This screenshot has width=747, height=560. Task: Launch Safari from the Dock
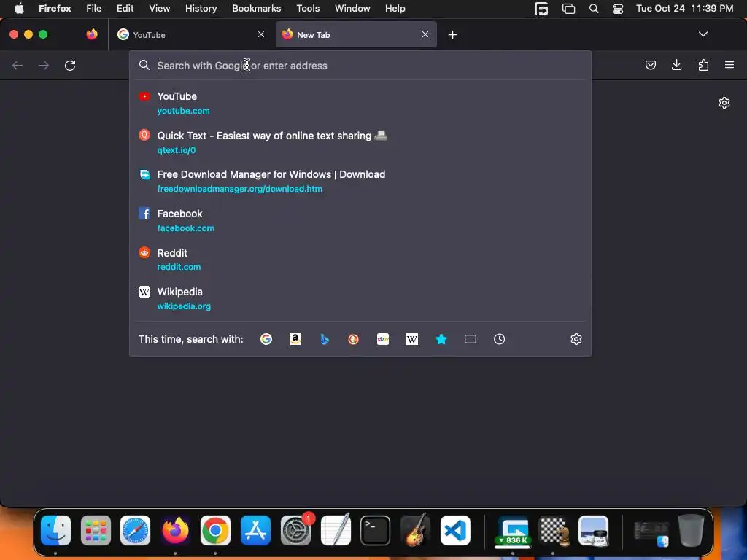coord(135,530)
